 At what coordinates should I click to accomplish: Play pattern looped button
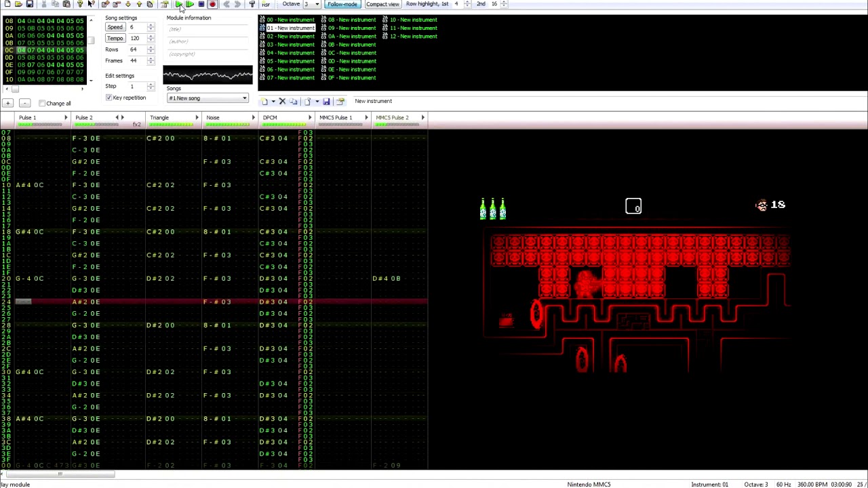tap(190, 4)
